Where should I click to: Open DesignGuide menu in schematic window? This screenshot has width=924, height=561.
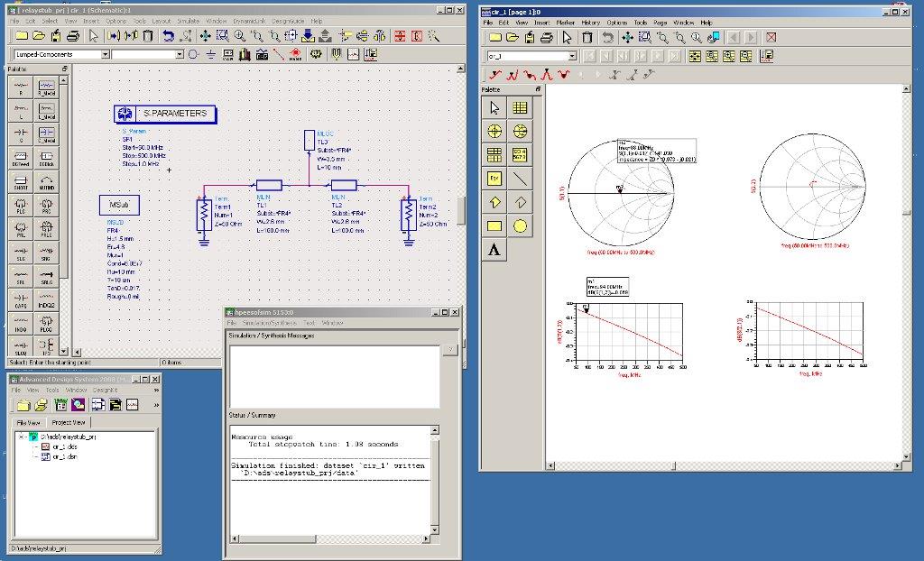tap(288, 22)
